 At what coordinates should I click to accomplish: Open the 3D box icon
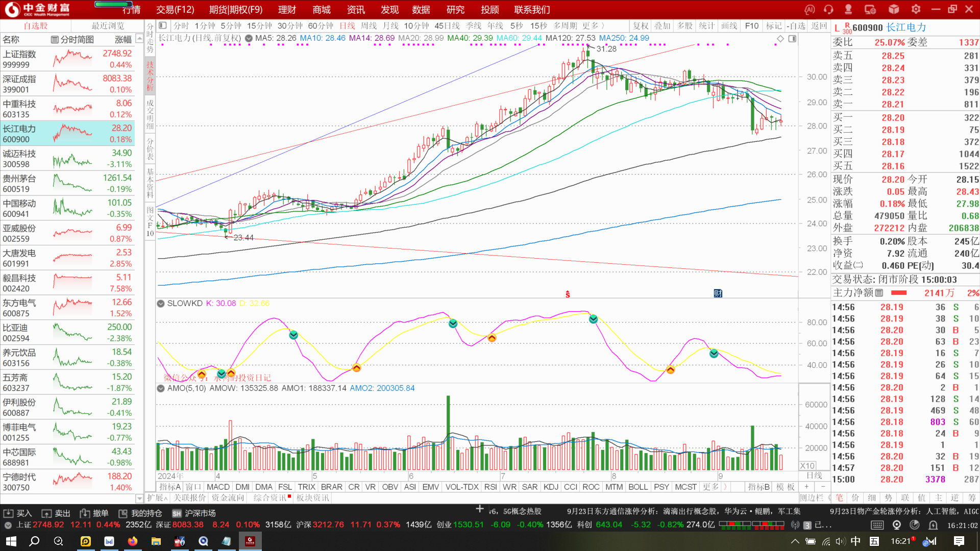(894, 9)
